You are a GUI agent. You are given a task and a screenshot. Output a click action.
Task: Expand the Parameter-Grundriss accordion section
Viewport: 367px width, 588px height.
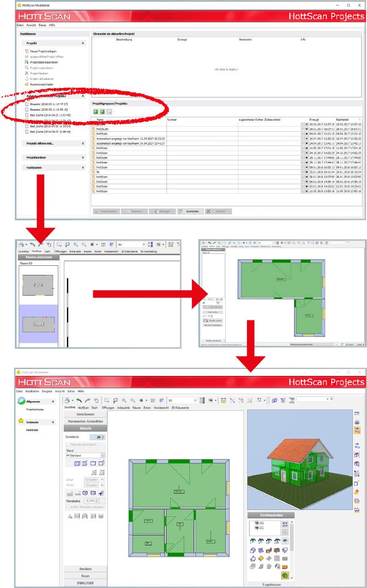85,421
